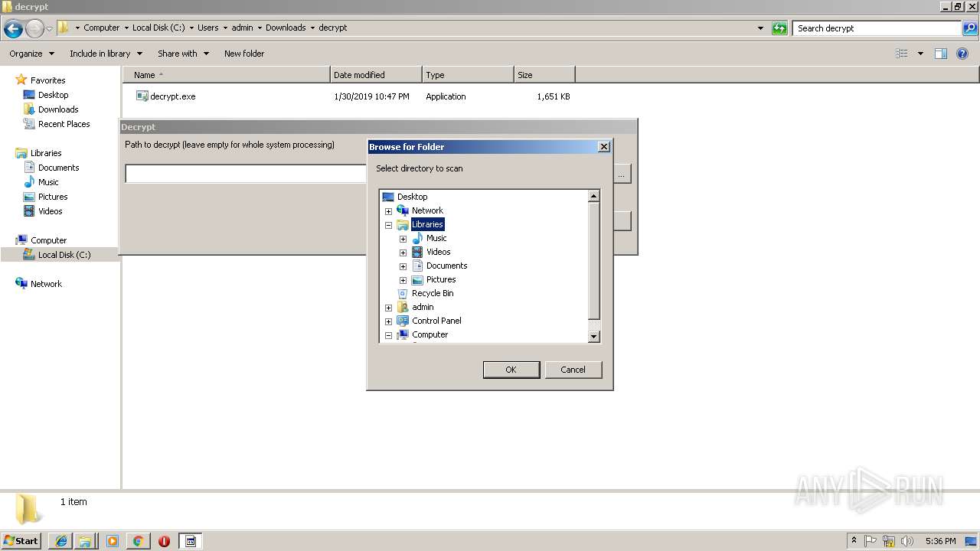Click Internet Explorer taskbar icon

click(60, 541)
